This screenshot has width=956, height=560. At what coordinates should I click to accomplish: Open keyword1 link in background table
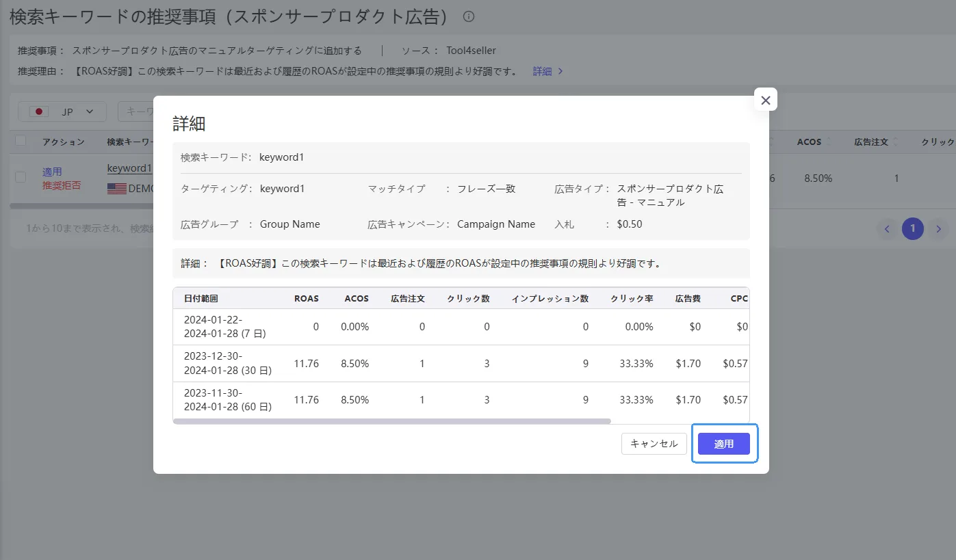click(129, 168)
